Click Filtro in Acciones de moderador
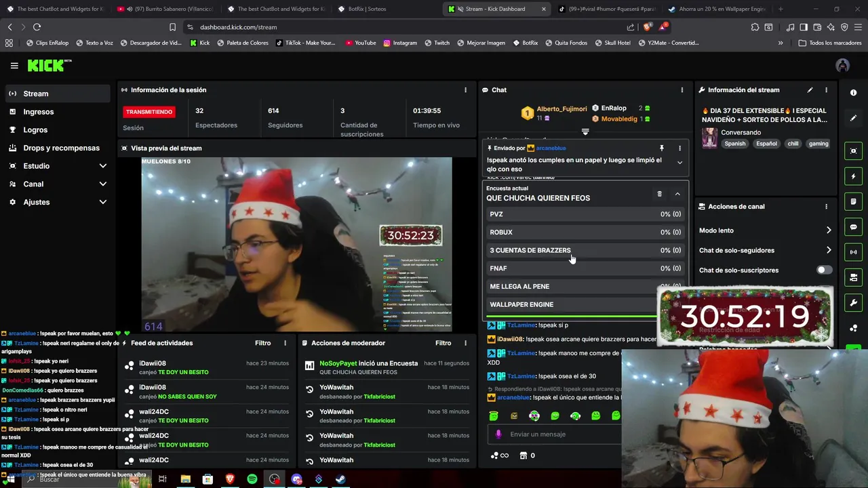This screenshot has width=868, height=488. tap(443, 343)
